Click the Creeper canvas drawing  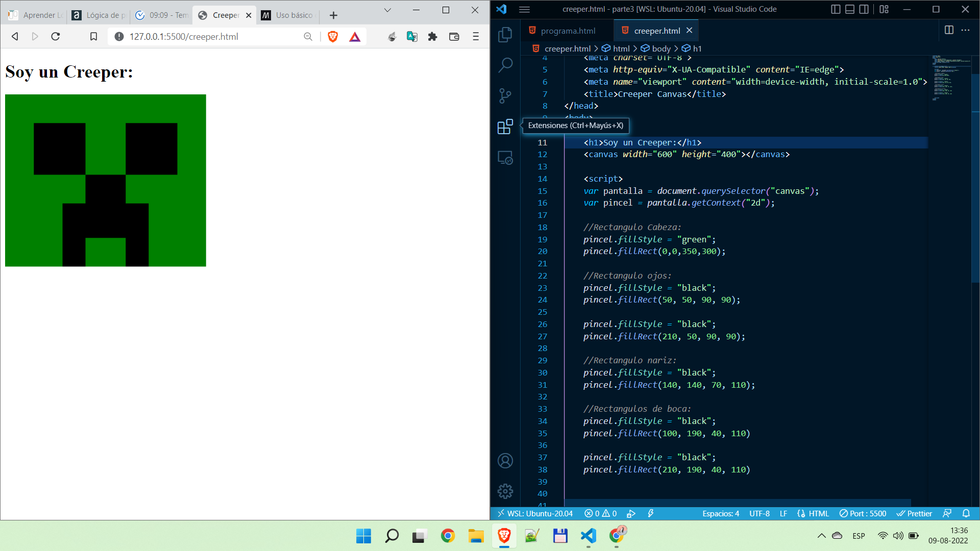pyautogui.click(x=106, y=181)
